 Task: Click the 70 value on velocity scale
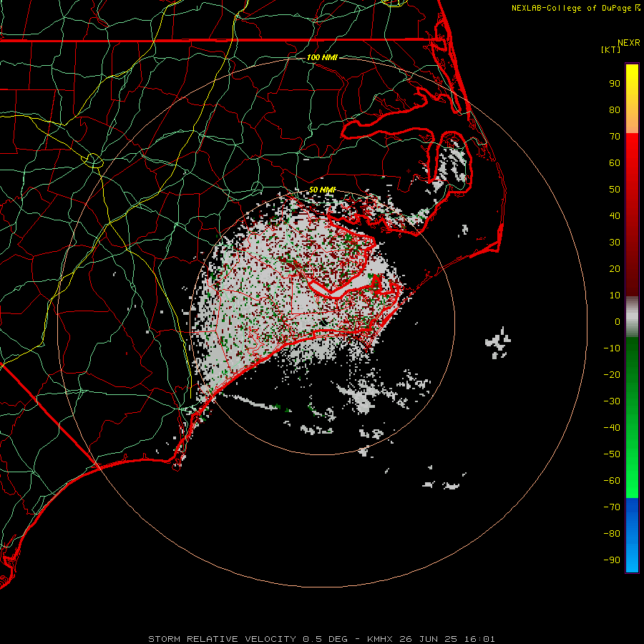click(x=615, y=137)
